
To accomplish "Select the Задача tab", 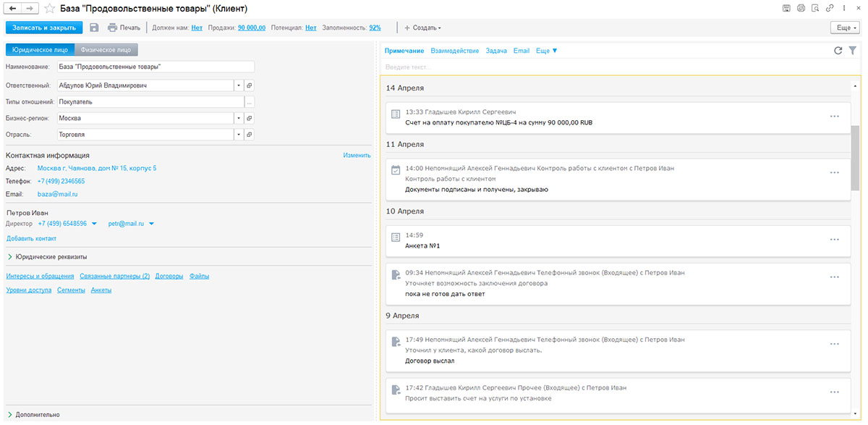I will [496, 51].
